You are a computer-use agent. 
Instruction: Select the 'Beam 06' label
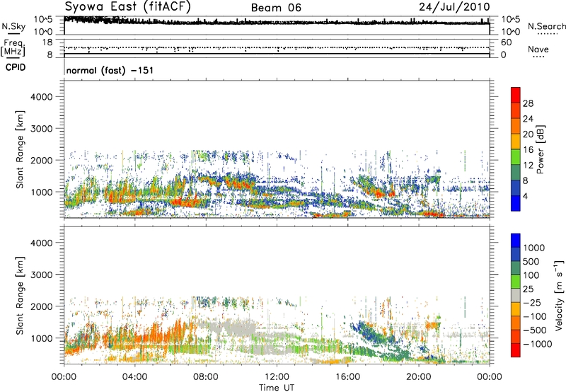click(x=276, y=8)
